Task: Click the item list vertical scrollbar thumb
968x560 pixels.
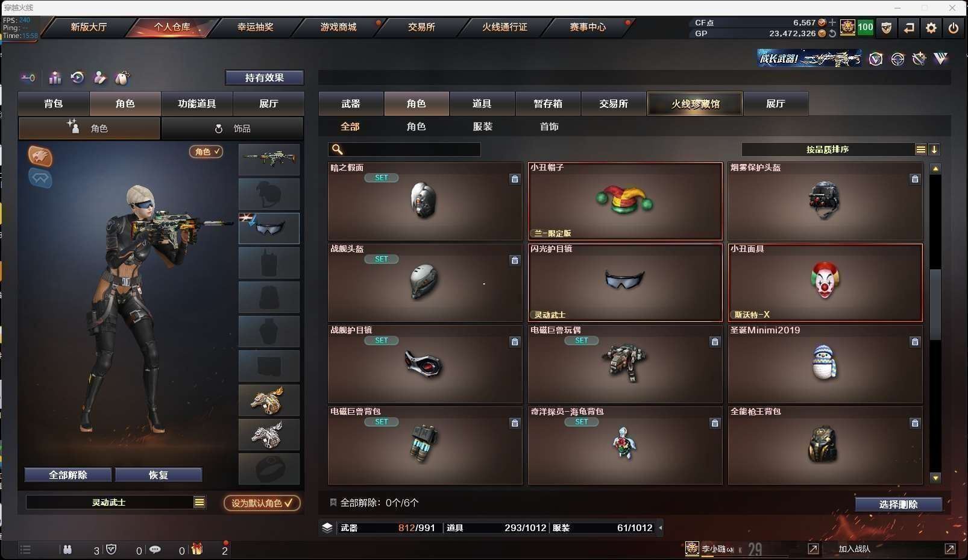Action: tap(935, 304)
